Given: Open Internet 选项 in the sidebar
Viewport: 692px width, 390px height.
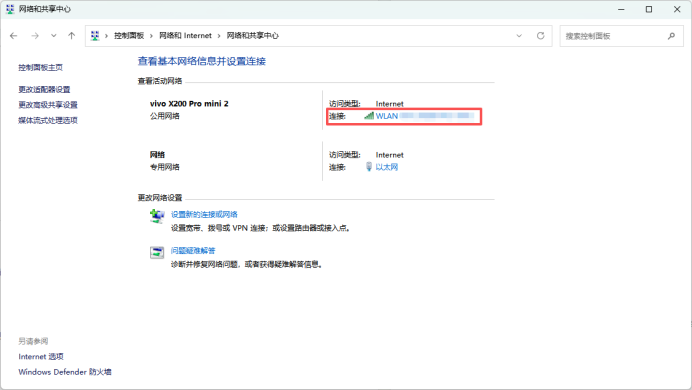Looking at the screenshot, I should [x=41, y=356].
